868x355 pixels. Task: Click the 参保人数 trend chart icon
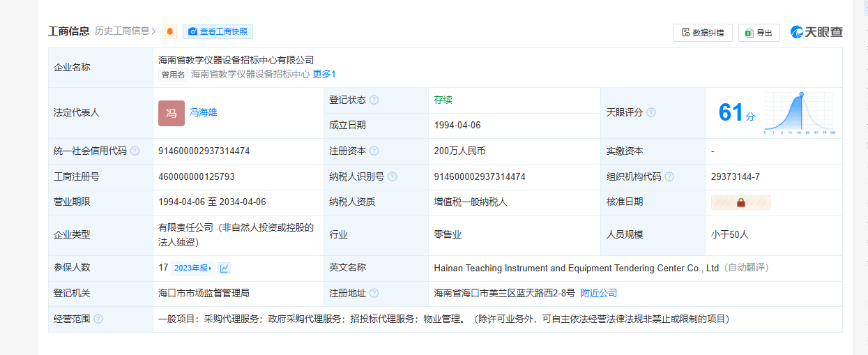224,268
